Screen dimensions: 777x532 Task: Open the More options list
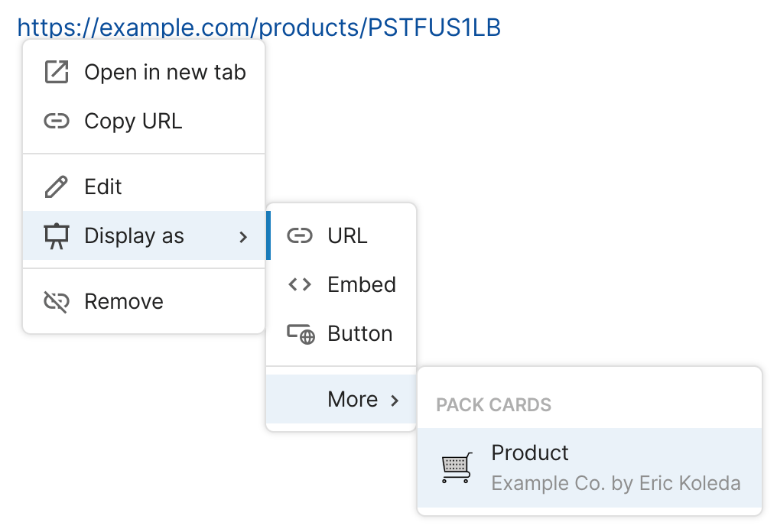[353, 399]
